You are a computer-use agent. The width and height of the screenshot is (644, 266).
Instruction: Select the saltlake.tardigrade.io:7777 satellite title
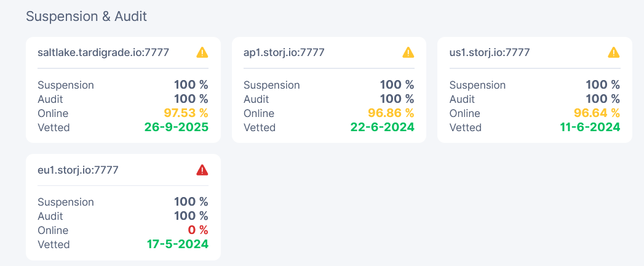[103, 52]
